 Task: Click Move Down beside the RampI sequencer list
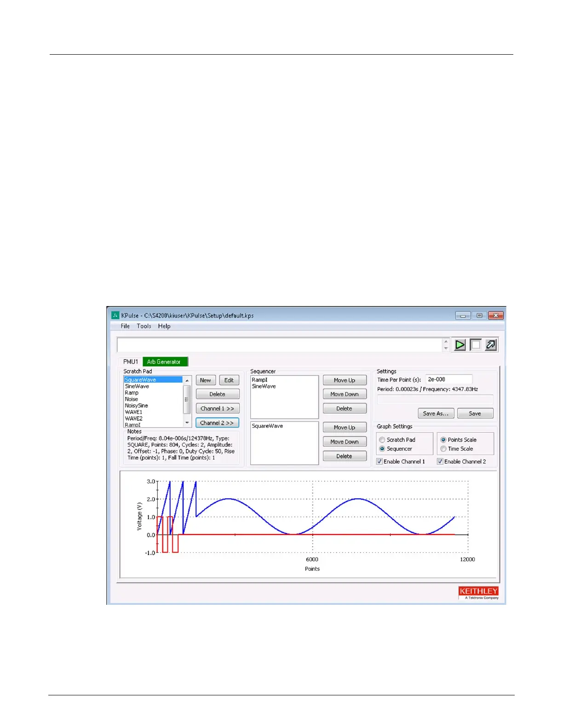pos(345,394)
